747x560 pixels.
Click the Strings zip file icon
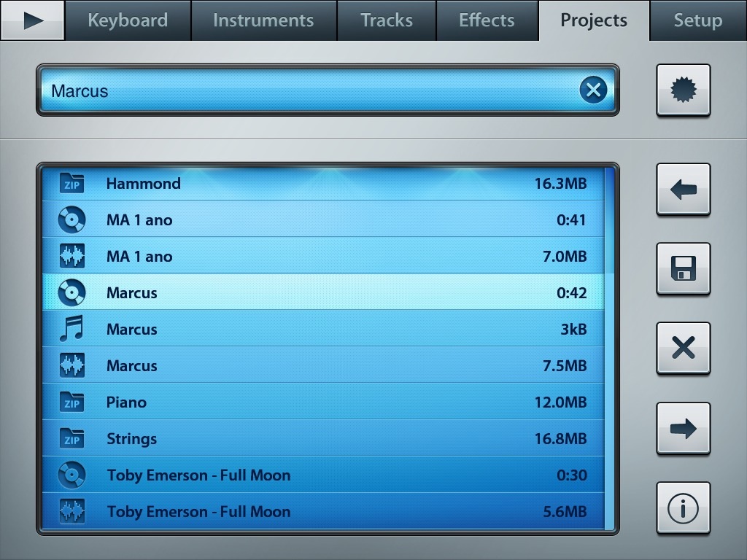click(72, 438)
